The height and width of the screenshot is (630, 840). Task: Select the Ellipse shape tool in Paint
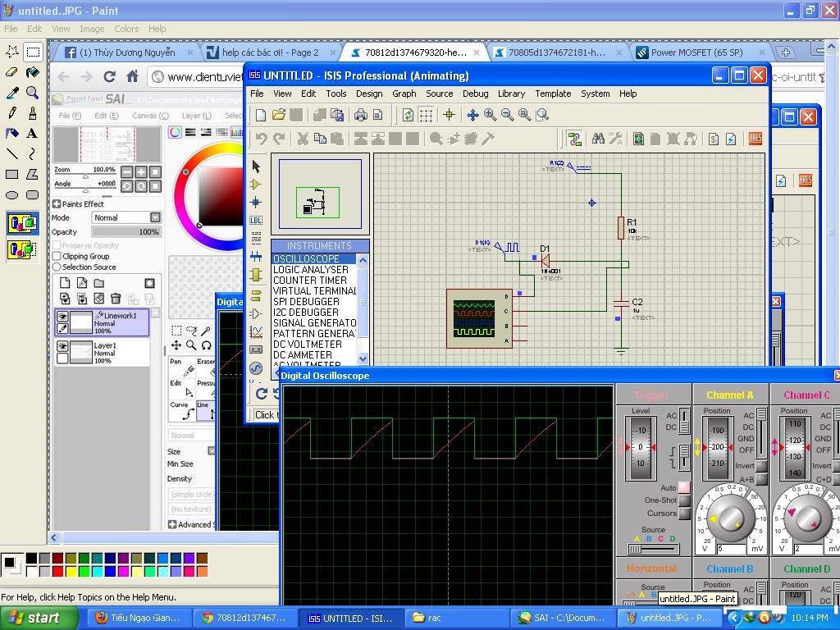(11, 195)
